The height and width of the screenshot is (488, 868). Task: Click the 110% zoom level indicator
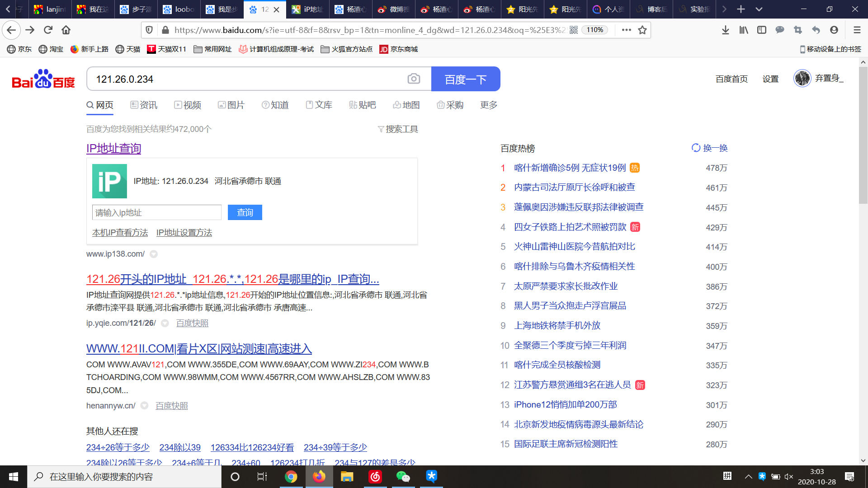click(x=594, y=30)
